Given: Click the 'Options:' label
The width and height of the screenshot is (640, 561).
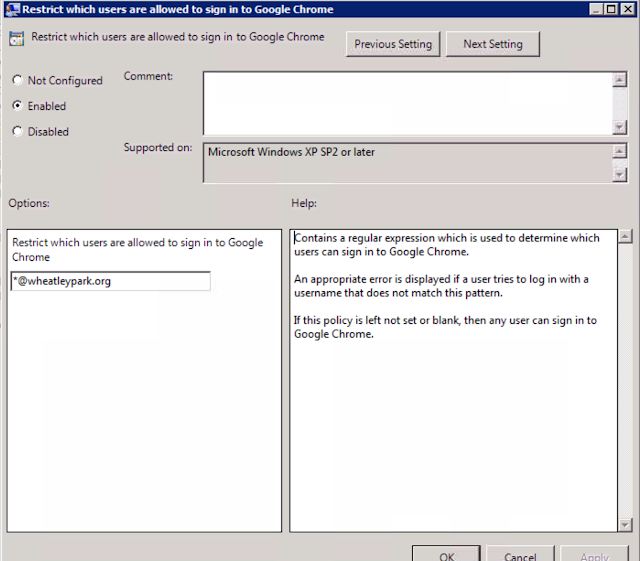Looking at the screenshot, I should (29, 203).
